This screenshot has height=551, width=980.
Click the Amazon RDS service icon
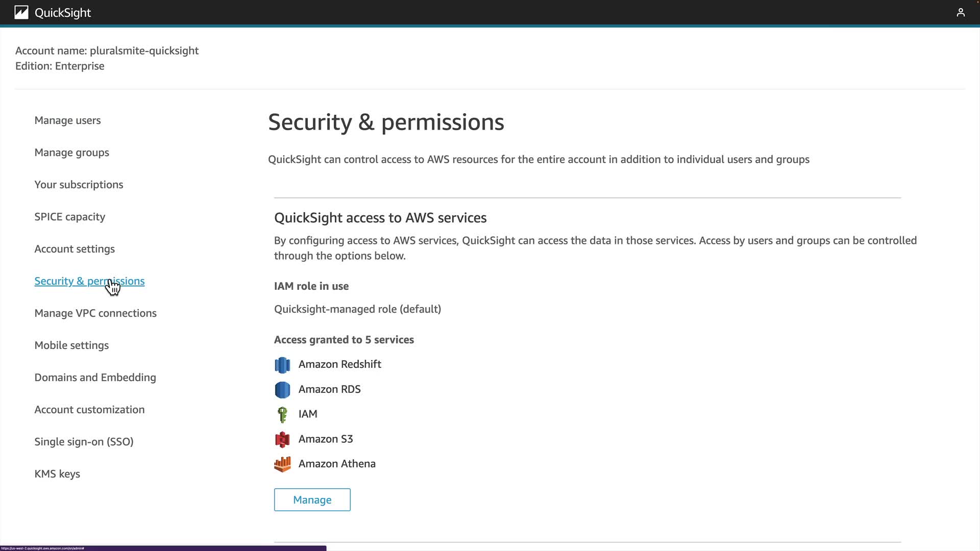(282, 390)
